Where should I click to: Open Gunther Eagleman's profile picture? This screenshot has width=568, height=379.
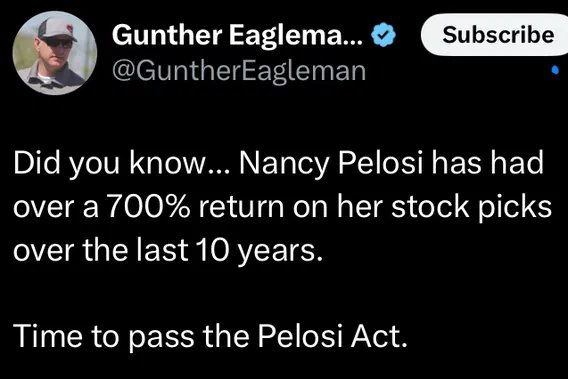(55, 53)
